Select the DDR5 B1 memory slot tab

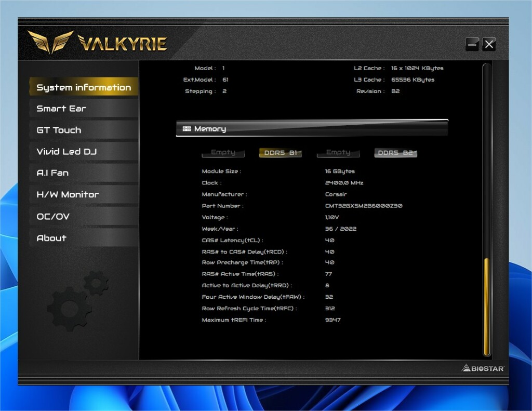280,152
